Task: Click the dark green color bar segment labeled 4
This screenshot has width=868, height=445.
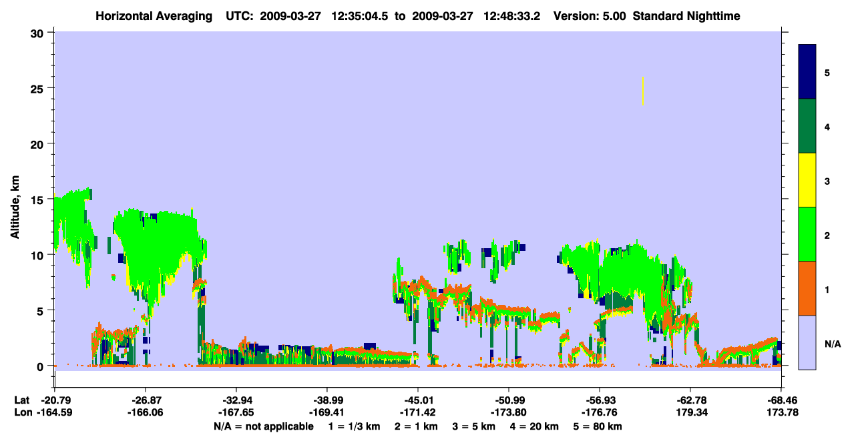Action: point(807,126)
